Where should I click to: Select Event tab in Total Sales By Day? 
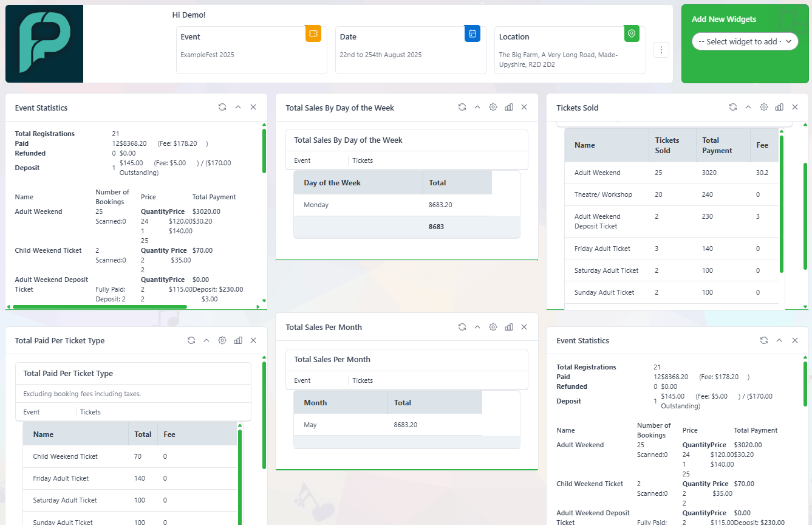302,160
